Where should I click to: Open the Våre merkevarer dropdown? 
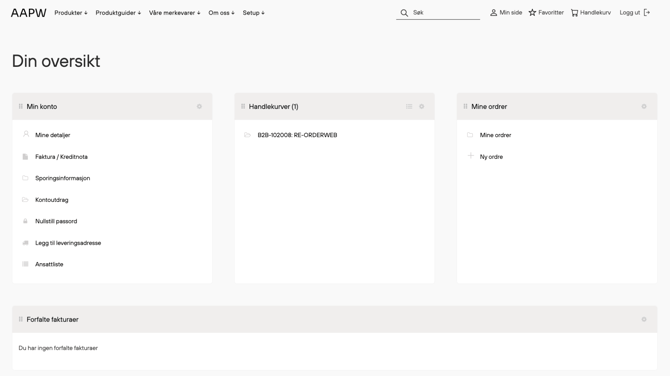click(x=174, y=13)
